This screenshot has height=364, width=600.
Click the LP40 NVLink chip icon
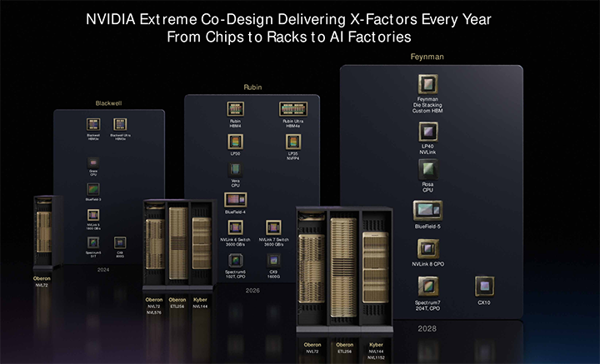click(427, 131)
